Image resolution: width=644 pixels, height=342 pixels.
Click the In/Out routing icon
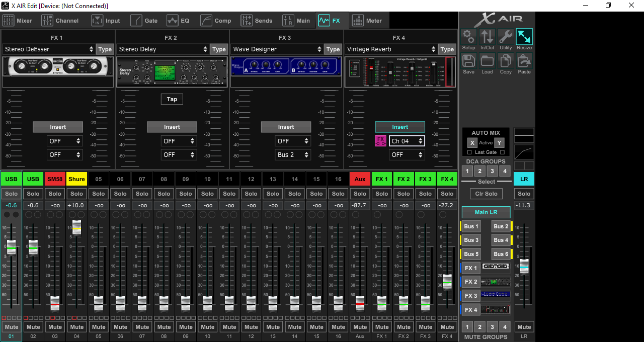(x=487, y=37)
